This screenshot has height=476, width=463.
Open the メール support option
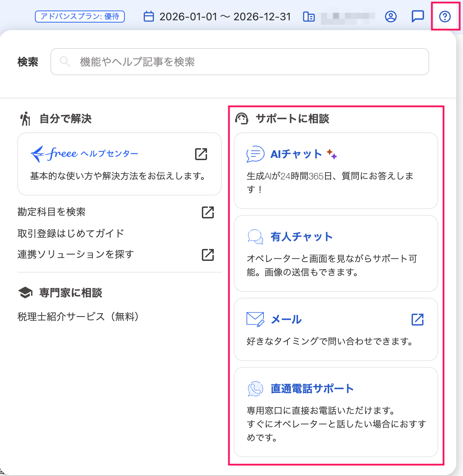click(x=336, y=329)
